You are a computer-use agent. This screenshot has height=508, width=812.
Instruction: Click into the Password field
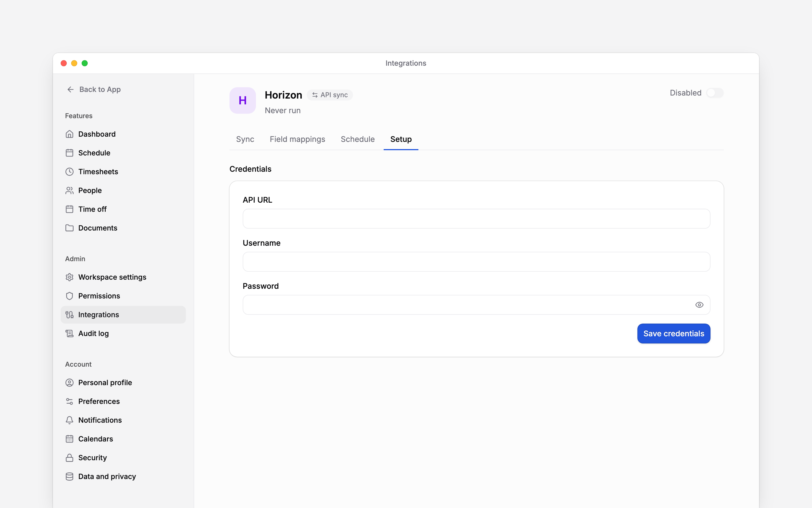point(476,305)
